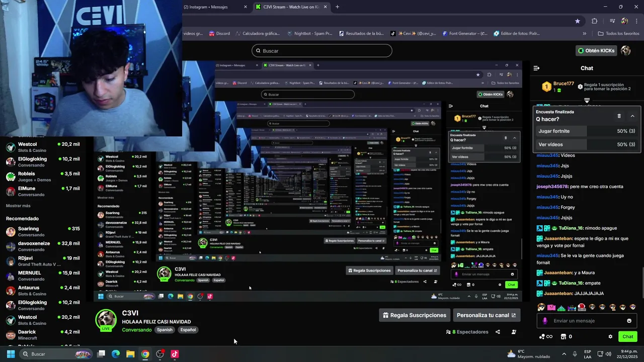Click the Español tag
This screenshot has width=644, height=362.
tap(188, 330)
